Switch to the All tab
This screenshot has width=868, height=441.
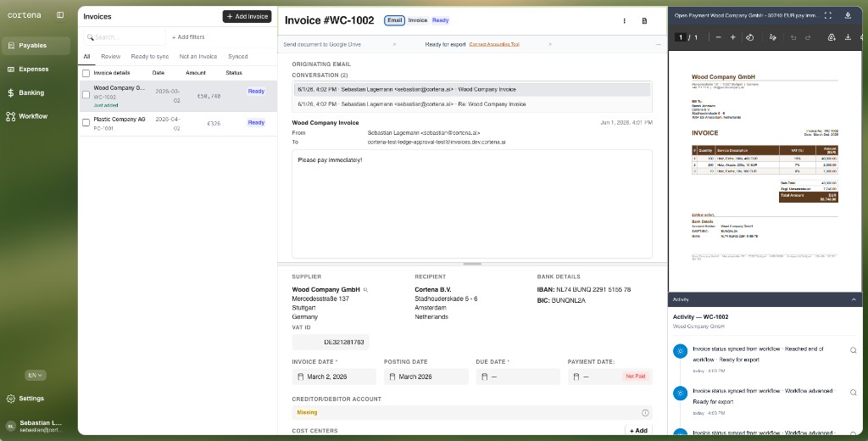coord(87,57)
